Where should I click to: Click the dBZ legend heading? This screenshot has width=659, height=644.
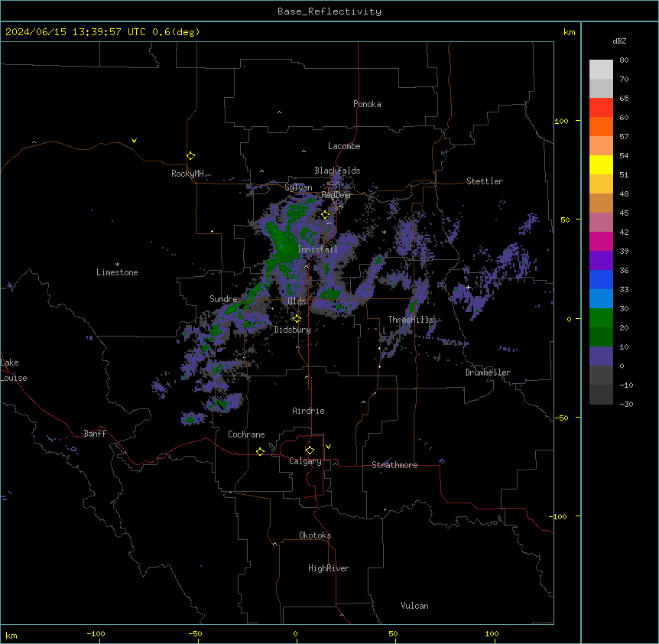[x=619, y=41]
